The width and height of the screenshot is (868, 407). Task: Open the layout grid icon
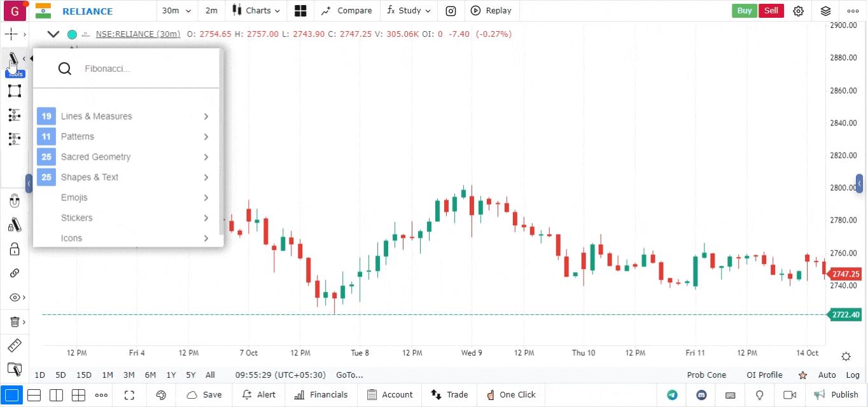(x=300, y=11)
